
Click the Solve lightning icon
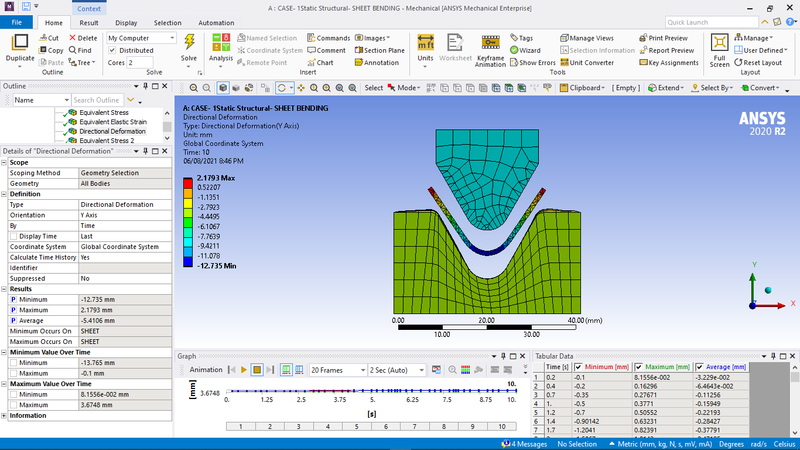189,42
